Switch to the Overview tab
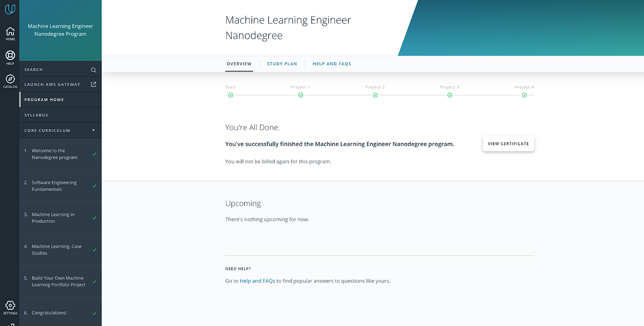The width and height of the screenshot is (644, 326). [239, 64]
